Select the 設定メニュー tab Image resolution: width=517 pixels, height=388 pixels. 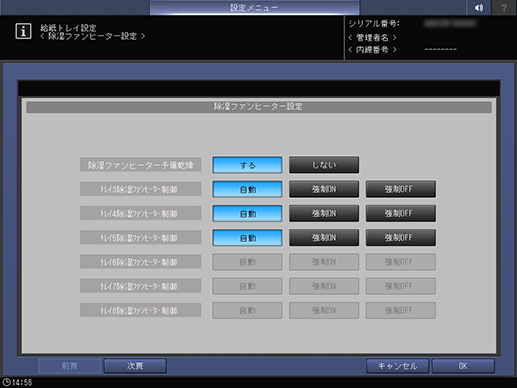(x=254, y=7)
